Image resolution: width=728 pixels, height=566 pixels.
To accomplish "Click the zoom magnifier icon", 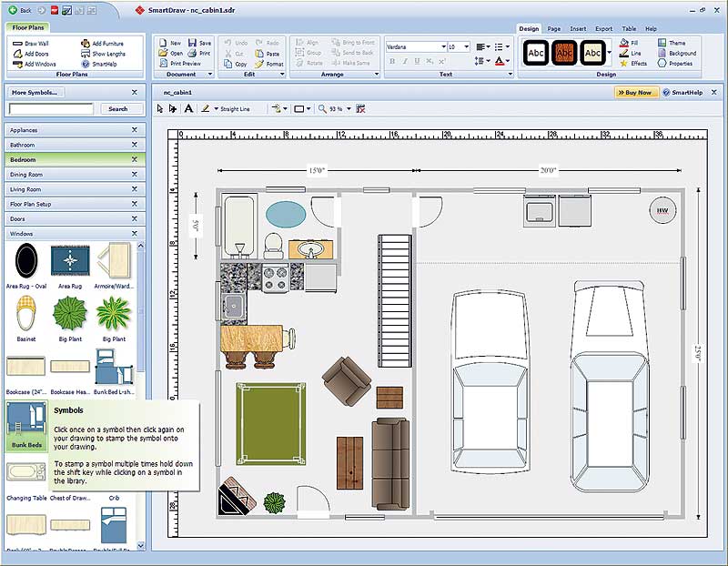I will [x=322, y=108].
